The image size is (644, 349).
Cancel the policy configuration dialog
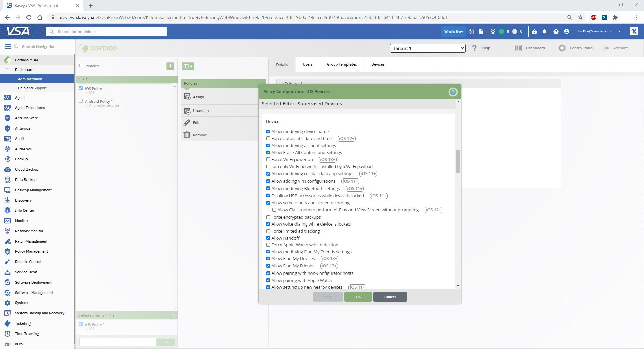(x=390, y=297)
